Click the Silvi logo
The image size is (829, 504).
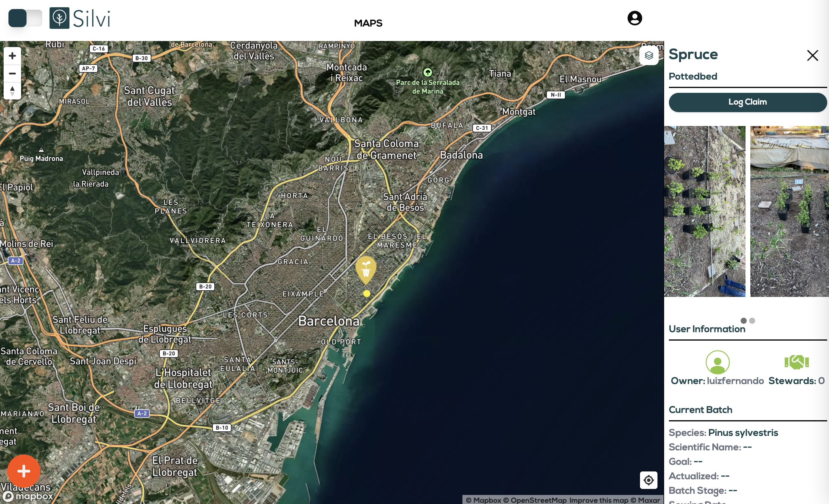[x=80, y=18]
